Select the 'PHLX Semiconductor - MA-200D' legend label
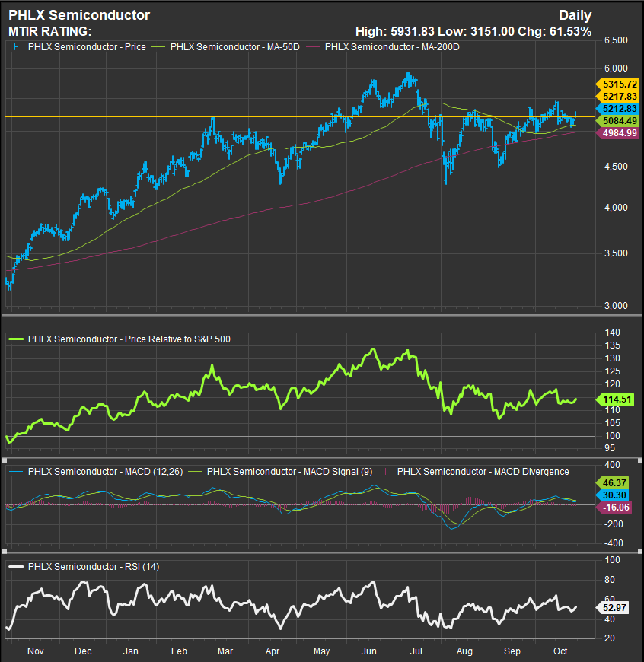This screenshot has width=644, height=662. (x=392, y=47)
